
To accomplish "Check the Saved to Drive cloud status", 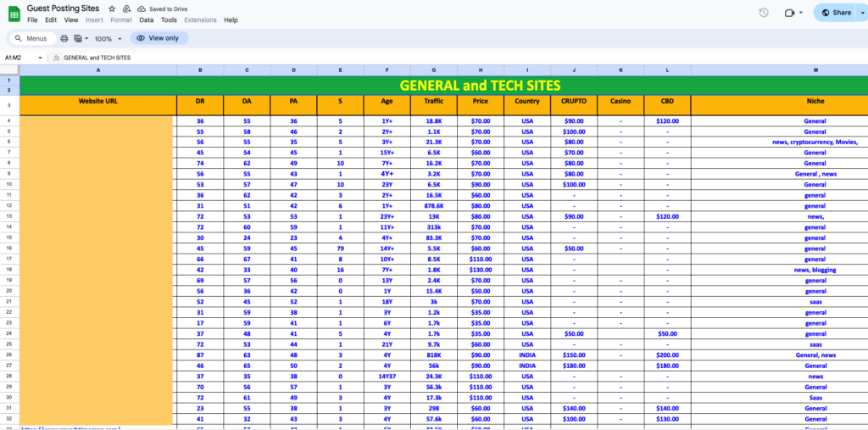I will (x=142, y=8).
